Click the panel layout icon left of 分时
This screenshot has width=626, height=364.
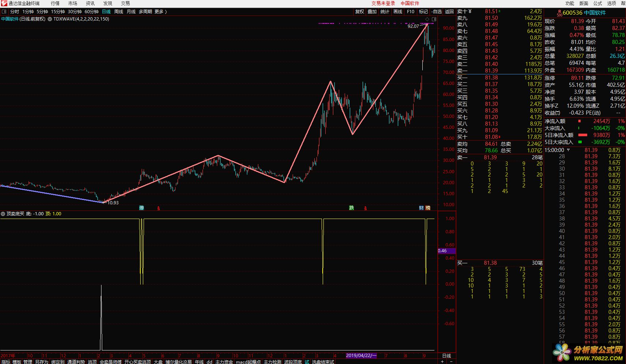pyautogui.click(x=4, y=12)
